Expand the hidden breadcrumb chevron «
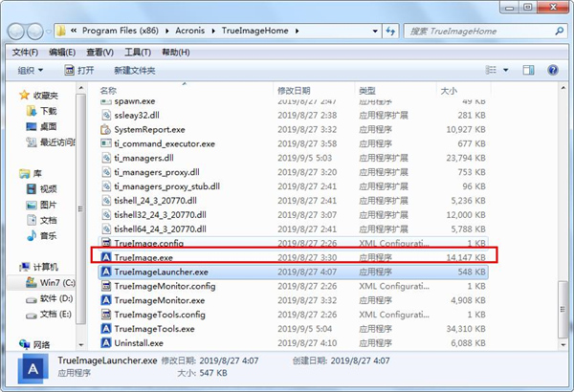The height and width of the screenshot is (392, 574). (74, 31)
